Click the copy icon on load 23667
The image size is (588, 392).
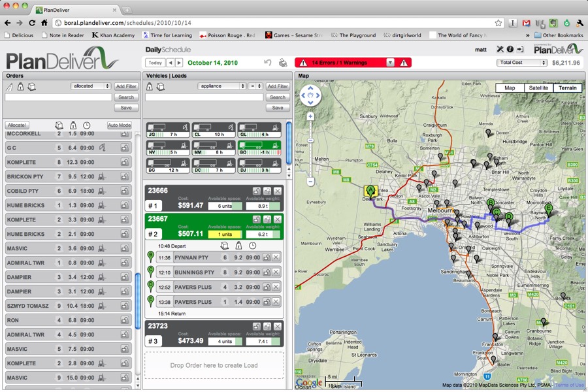tap(267, 220)
